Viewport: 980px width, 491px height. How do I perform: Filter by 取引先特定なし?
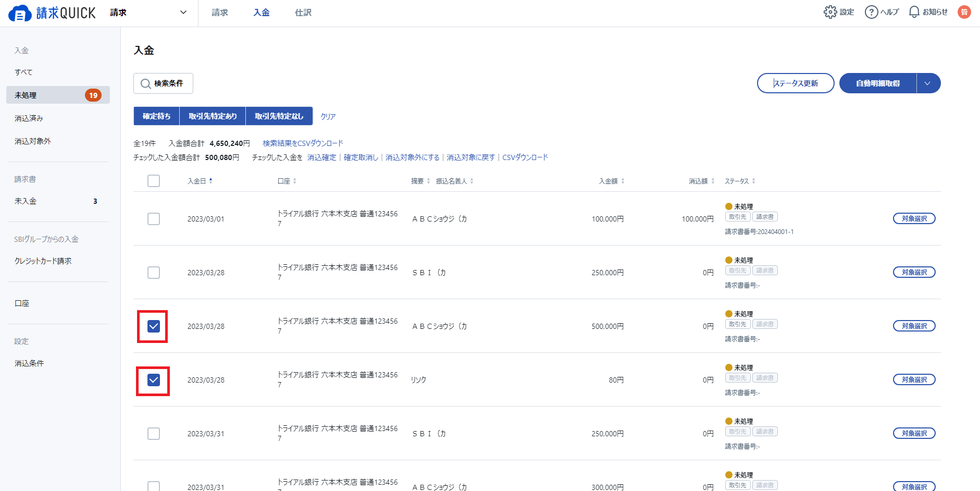pos(279,116)
